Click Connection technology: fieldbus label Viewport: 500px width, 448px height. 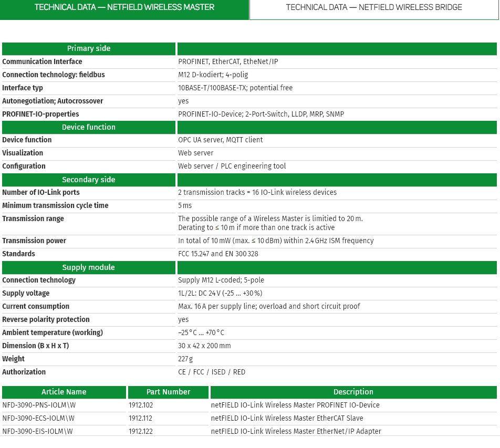tap(54, 75)
